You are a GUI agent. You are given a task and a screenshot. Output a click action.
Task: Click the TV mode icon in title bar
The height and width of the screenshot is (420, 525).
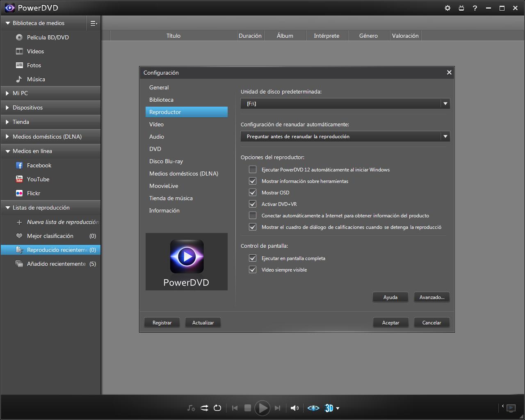click(461, 8)
